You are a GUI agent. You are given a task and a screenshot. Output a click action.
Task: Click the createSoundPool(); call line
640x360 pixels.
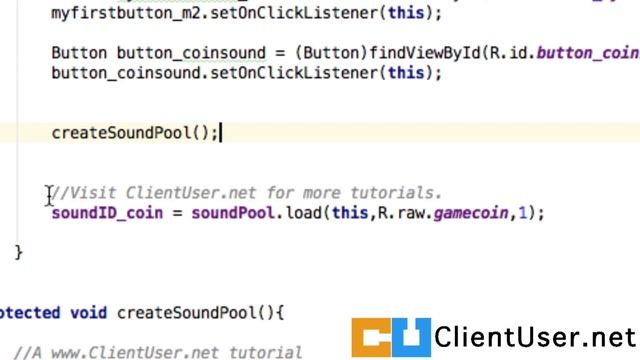pyautogui.click(x=135, y=133)
